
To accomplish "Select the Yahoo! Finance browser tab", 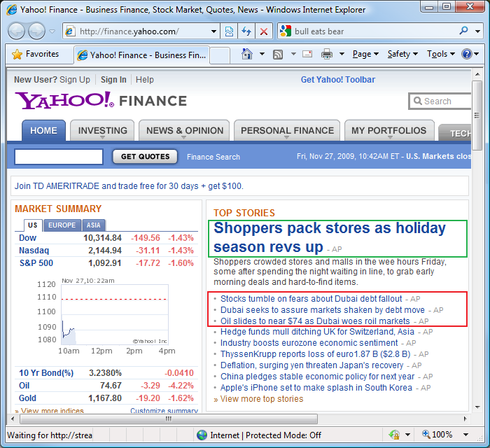I will [x=141, y=55].
